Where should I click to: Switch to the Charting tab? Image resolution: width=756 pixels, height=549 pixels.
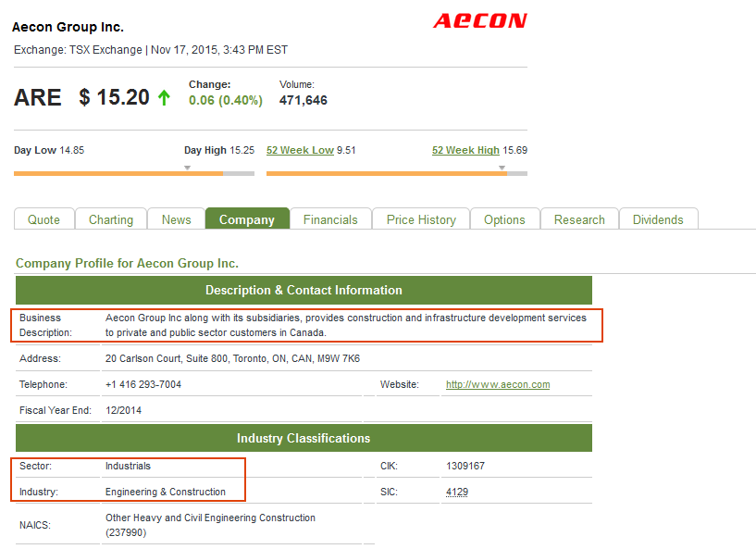pyautogui.click(x=111, y=219)
